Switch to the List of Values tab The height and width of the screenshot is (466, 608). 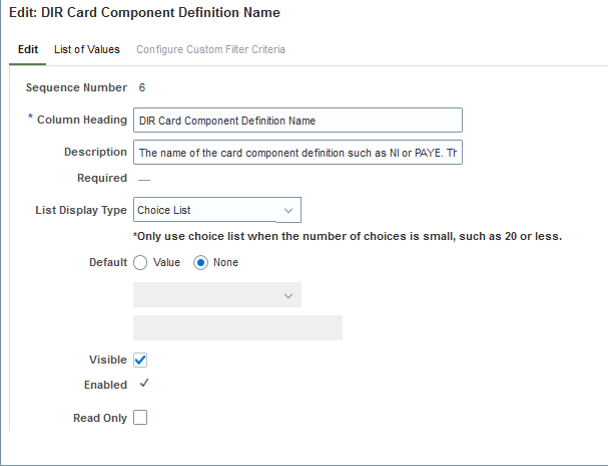(x=87, y=49)
